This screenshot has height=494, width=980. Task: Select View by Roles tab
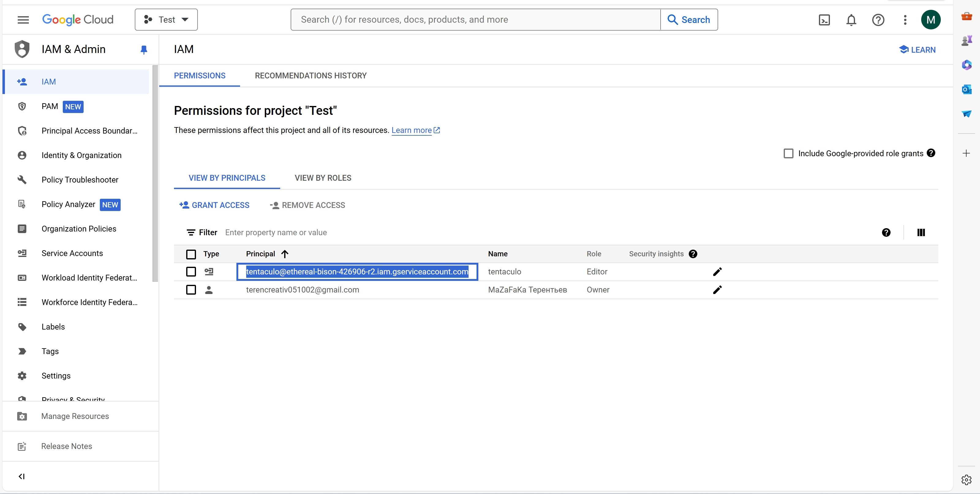click(322, 178)
